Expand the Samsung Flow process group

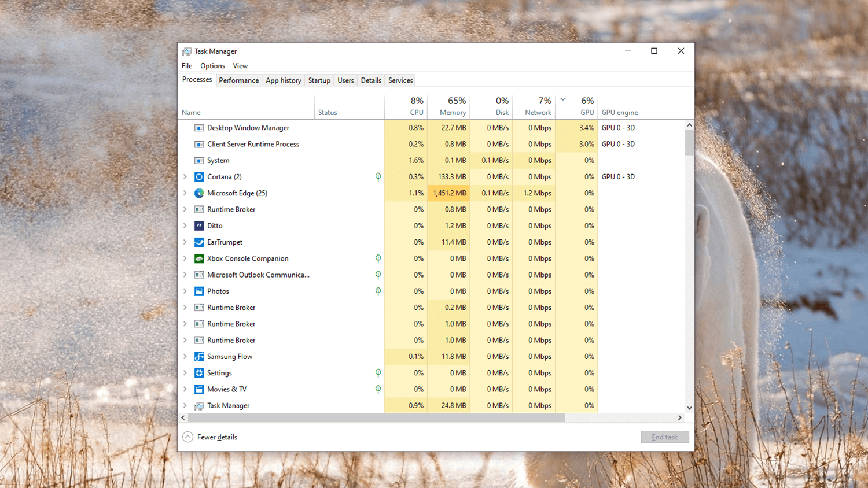tap(185, 357)
